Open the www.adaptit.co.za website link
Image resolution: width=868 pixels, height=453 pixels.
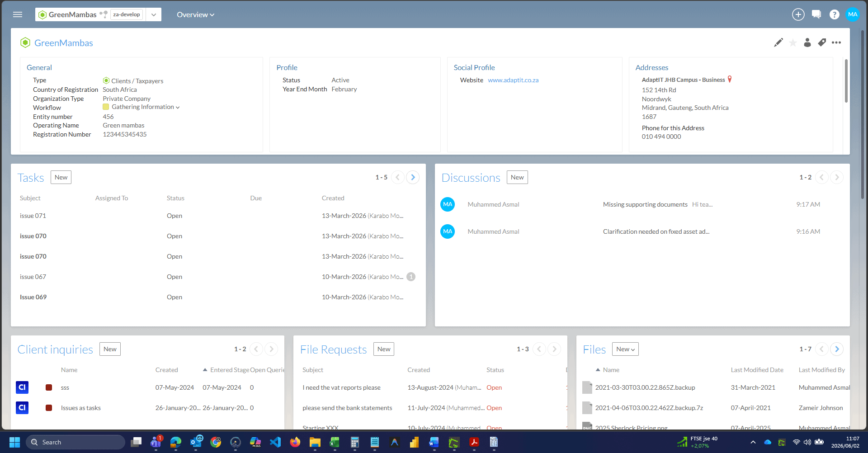point(513,80)
